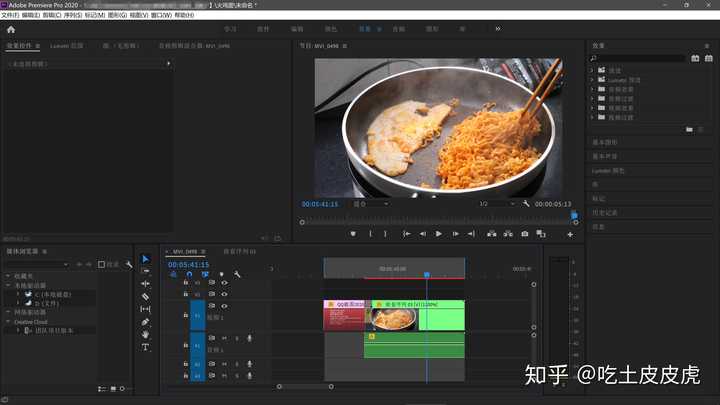Viewport: 720px width, 405px height.
Task: Open the 窗口(W) menu
Action: 161,15
